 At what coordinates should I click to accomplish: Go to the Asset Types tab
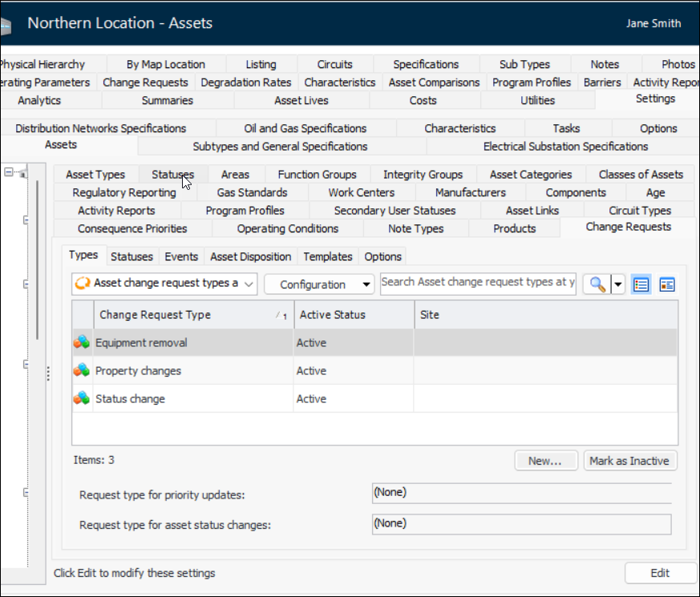pos(95,175)
